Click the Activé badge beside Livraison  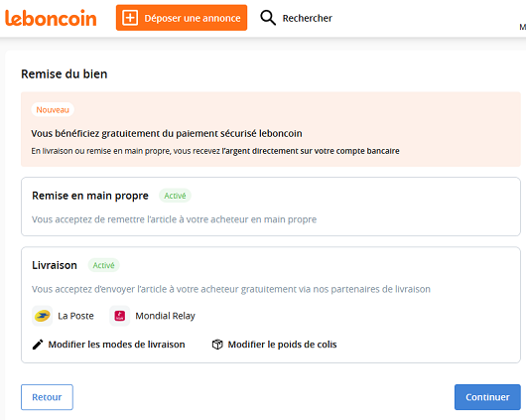[103, 265]
